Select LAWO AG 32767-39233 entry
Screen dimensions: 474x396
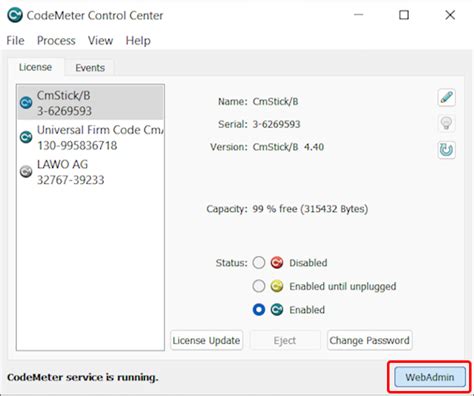tap(90, 171)
